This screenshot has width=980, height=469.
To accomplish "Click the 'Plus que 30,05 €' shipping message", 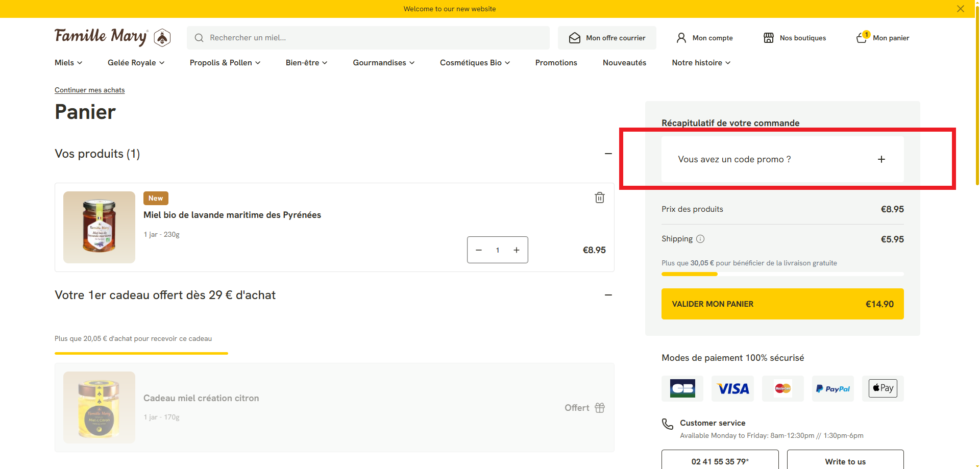I will 749,263.
